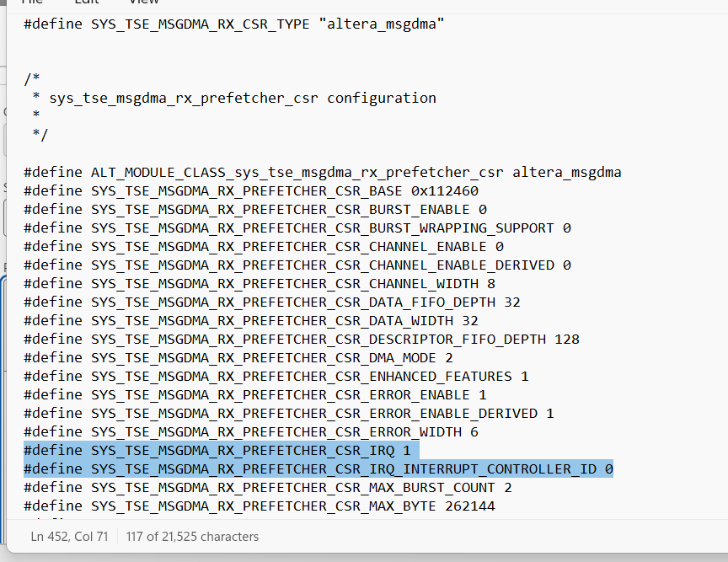
Task: Click the CSR_MAX_BYTE 262144 line
Action: tap(259, 506)
